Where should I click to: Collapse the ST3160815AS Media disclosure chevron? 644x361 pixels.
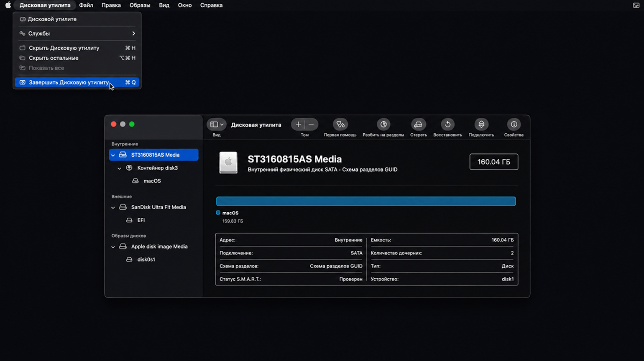113,155
